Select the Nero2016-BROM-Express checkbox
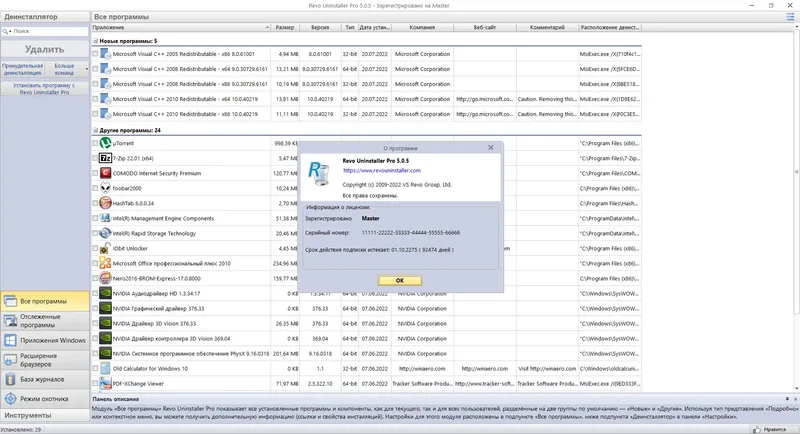 click(x=95, y=278)
